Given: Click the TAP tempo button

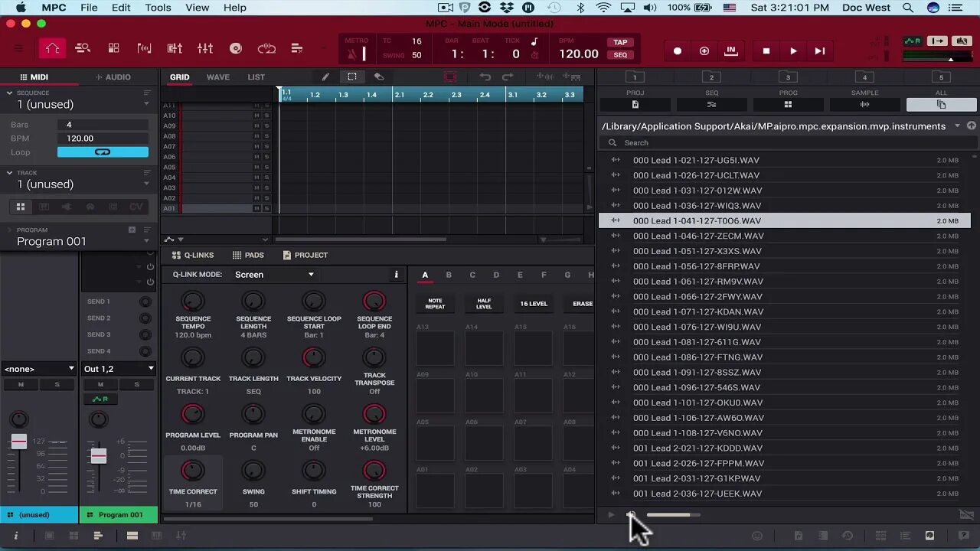Looking at the screenshot, I should point(620,42).
